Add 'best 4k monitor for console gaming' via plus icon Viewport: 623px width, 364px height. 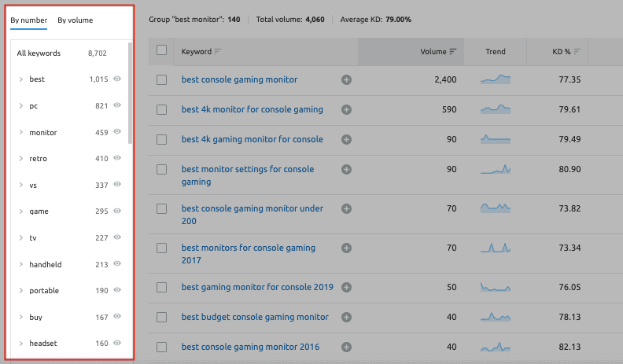(x=346, y=109)
